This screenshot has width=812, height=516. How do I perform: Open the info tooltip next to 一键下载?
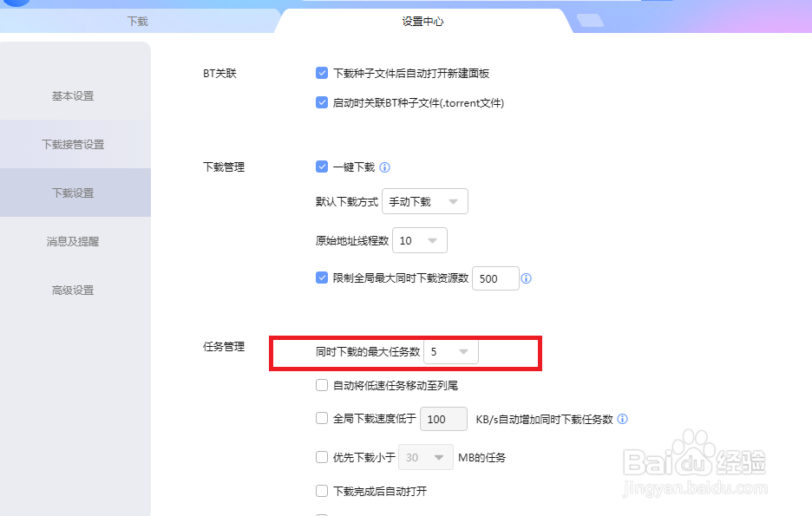[383, 167]
